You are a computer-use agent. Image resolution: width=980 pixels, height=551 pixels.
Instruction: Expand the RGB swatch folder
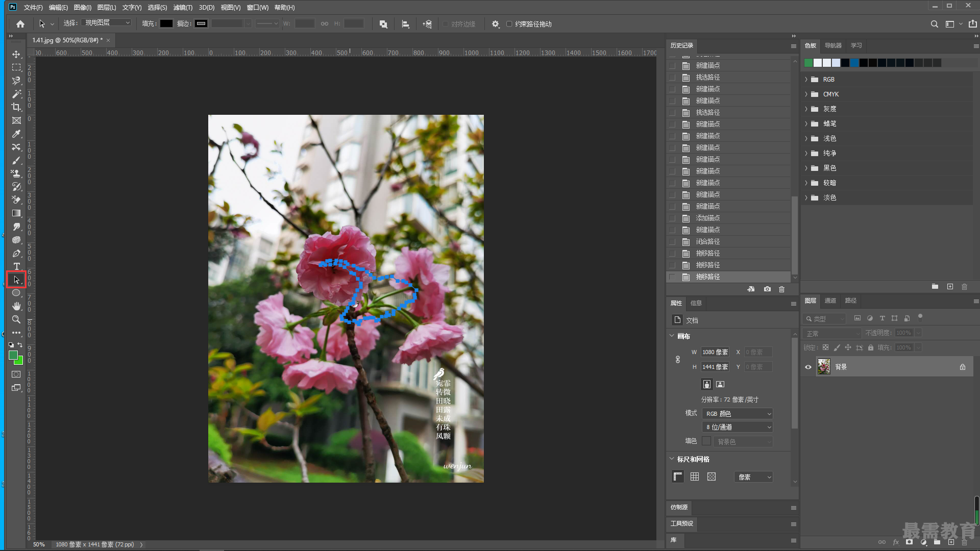pos(806,80)
